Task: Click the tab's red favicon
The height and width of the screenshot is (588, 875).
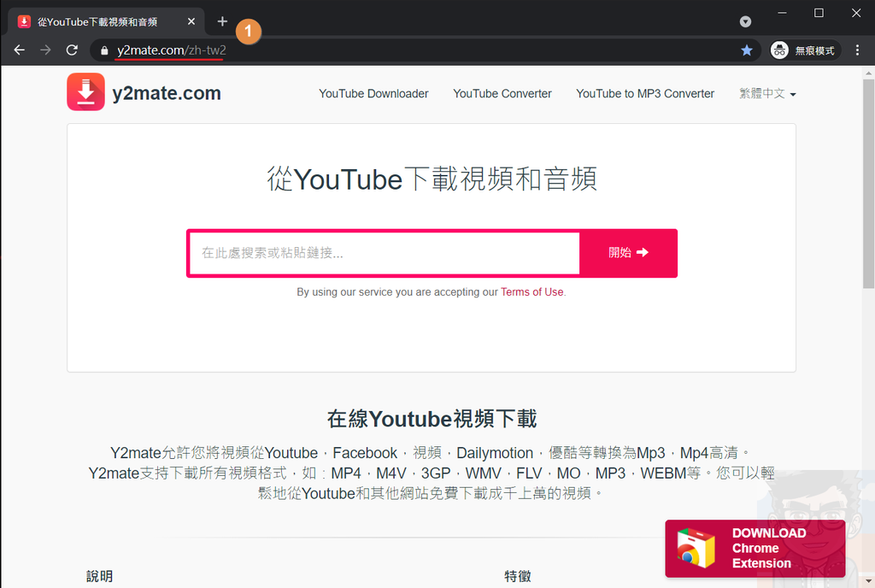Action: point(24,21)
